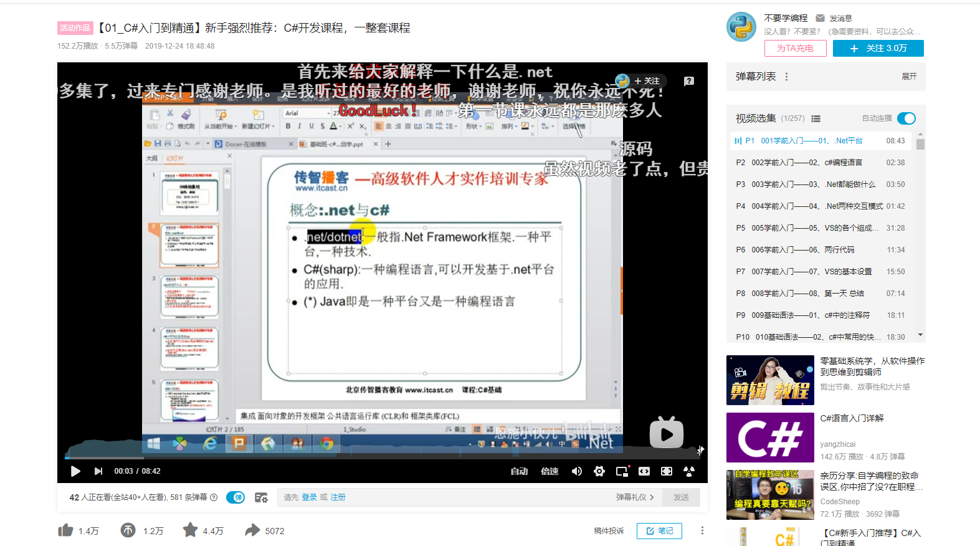Select episode P10 c#中常用的快

click(821, 337)
